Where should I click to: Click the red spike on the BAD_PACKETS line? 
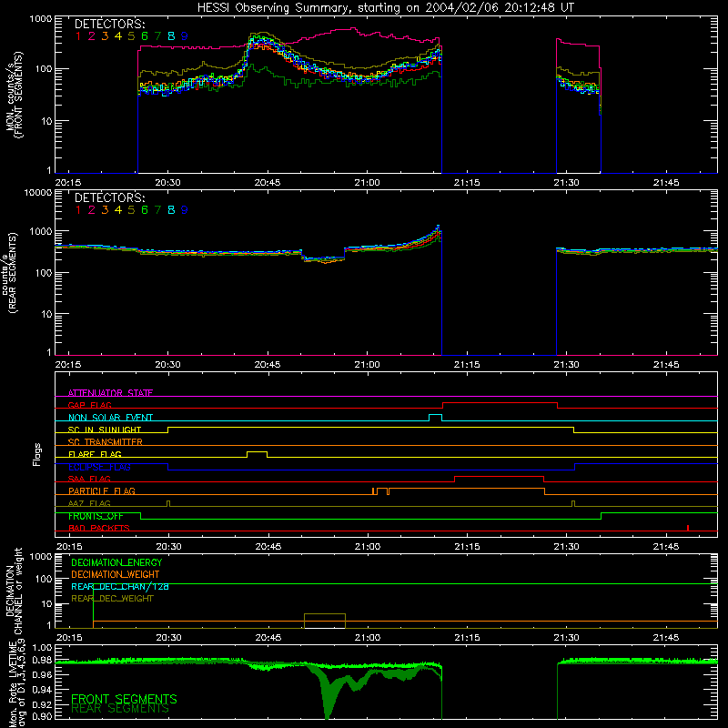coord(688,528)
